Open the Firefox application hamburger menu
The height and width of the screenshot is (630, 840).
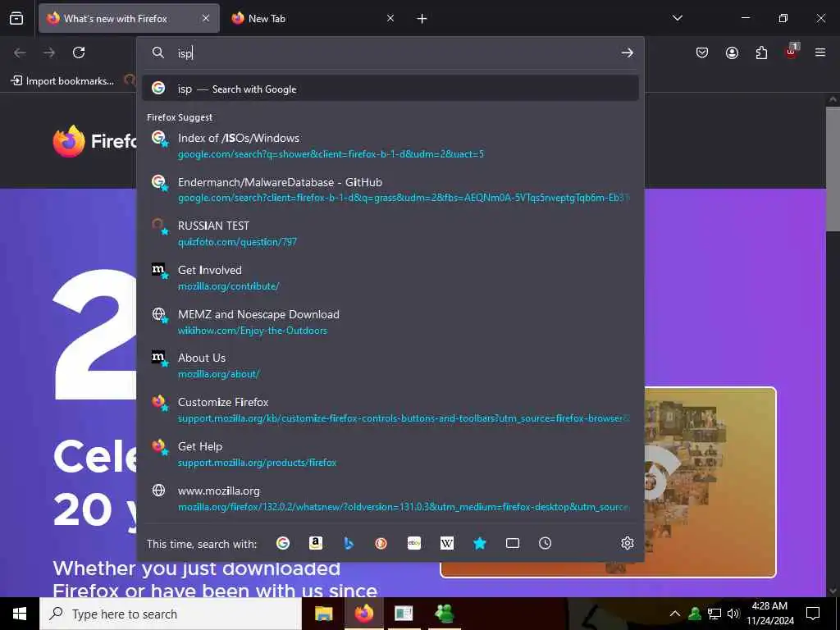point(820,52)
